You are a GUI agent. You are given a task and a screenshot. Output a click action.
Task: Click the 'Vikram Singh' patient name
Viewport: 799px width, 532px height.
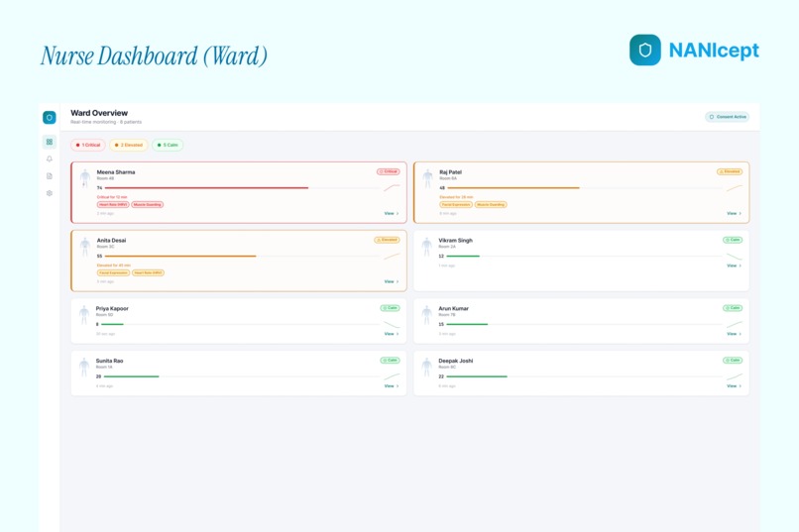456,241
